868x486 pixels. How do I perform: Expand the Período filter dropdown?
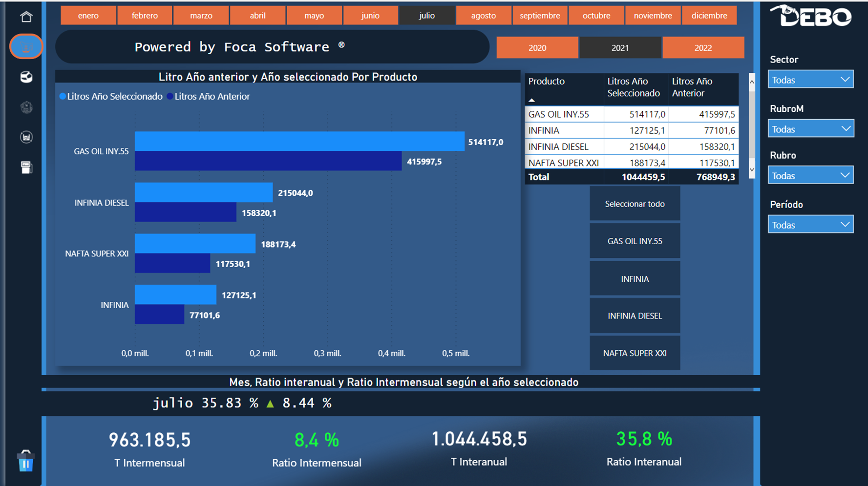coord(810,224)
